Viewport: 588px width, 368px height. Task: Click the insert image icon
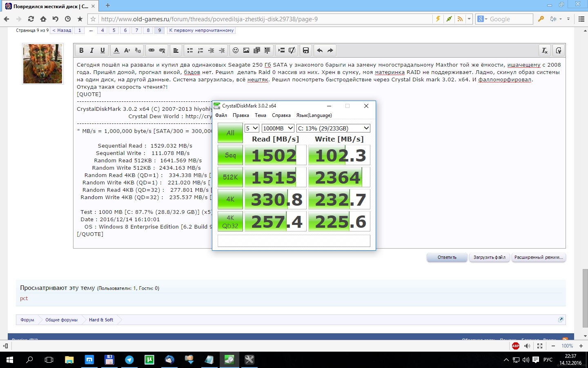tap(246, 50)
